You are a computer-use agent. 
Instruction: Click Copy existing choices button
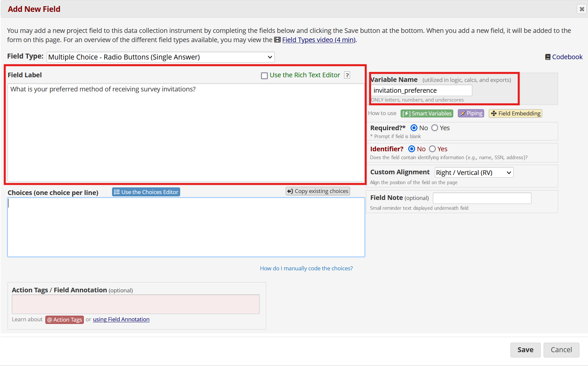pos(318,191)
